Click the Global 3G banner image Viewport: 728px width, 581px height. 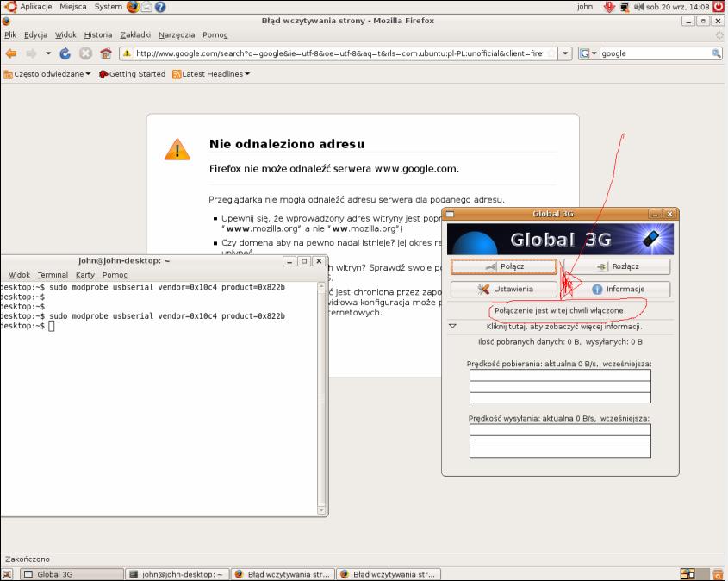tap(560, 239)
